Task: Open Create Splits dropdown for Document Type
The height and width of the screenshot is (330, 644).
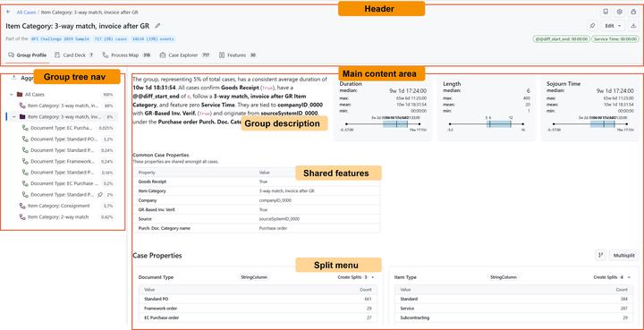Action: (x=355, y=277)
